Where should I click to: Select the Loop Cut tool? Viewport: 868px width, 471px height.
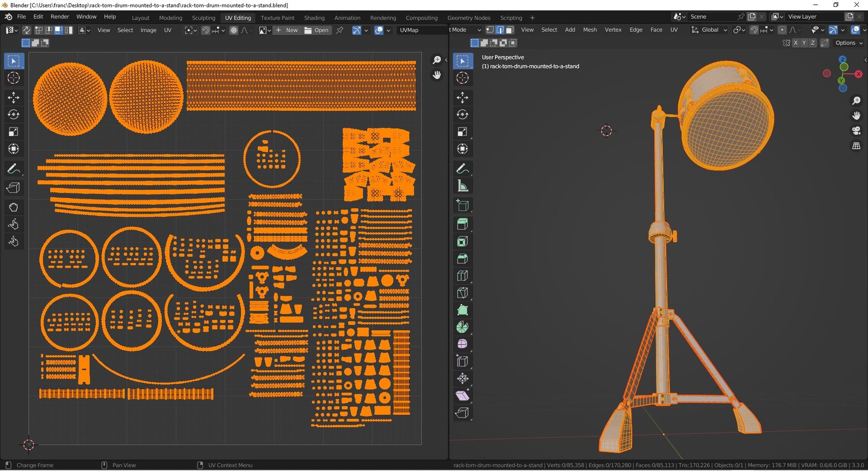(462, 276)
